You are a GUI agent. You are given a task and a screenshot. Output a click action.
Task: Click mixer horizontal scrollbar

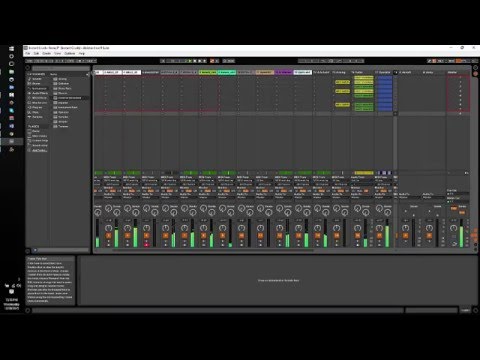pyautogui.click(x=213, y=250)
